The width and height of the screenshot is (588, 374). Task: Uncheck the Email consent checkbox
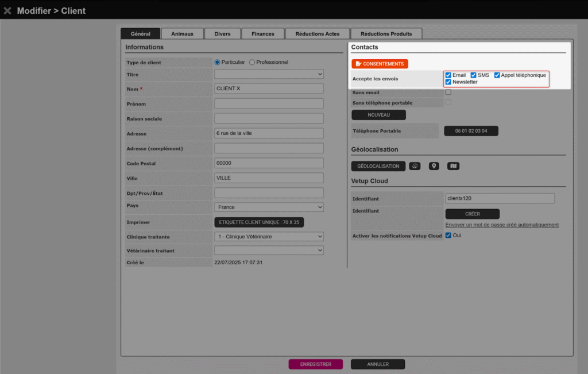pos(448,75)
